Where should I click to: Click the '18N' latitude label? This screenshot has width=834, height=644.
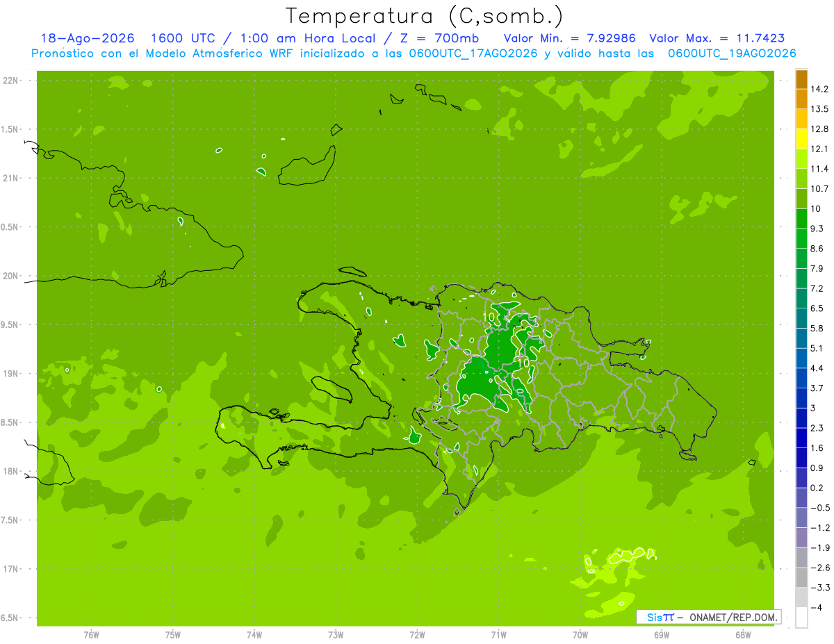[12, 471]
